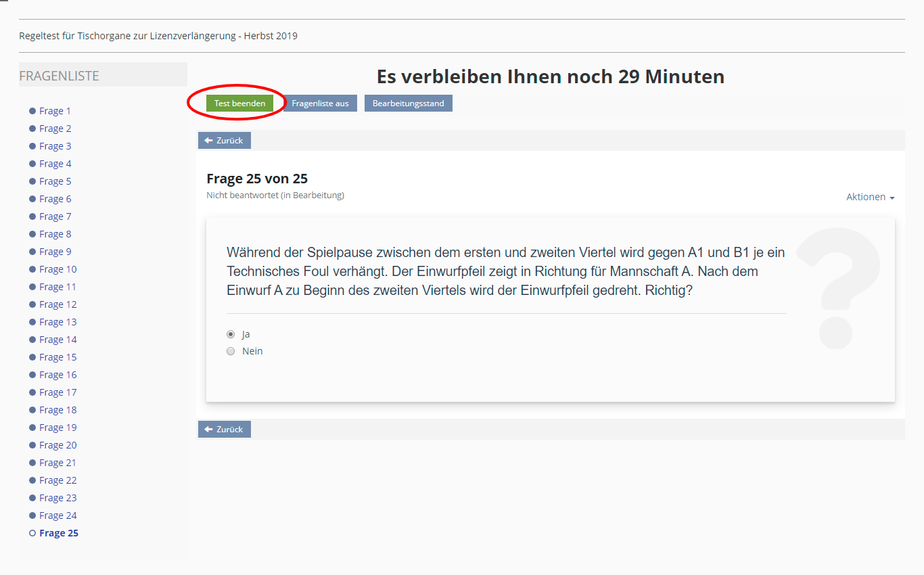Open Frage 10 from the sidebar
924x575 pixels.
57,269
